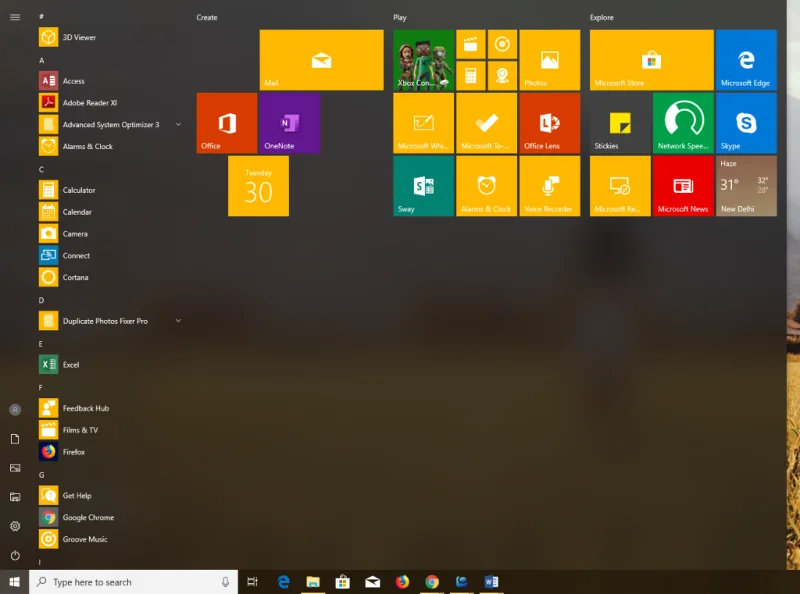Viewport: 800px width, 594px height.
Task: Open OneNote tile
Action: 288,122
